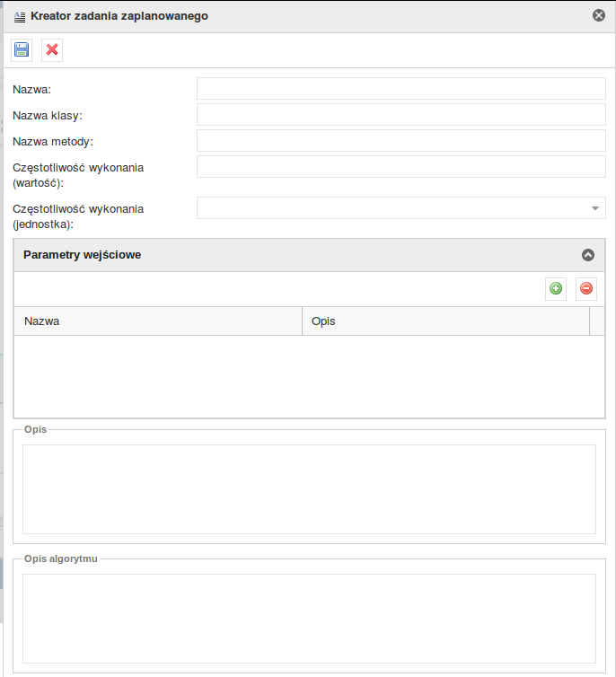Save the scheduled task with floppy icon
616x677 pixels.
click(22, 50)
